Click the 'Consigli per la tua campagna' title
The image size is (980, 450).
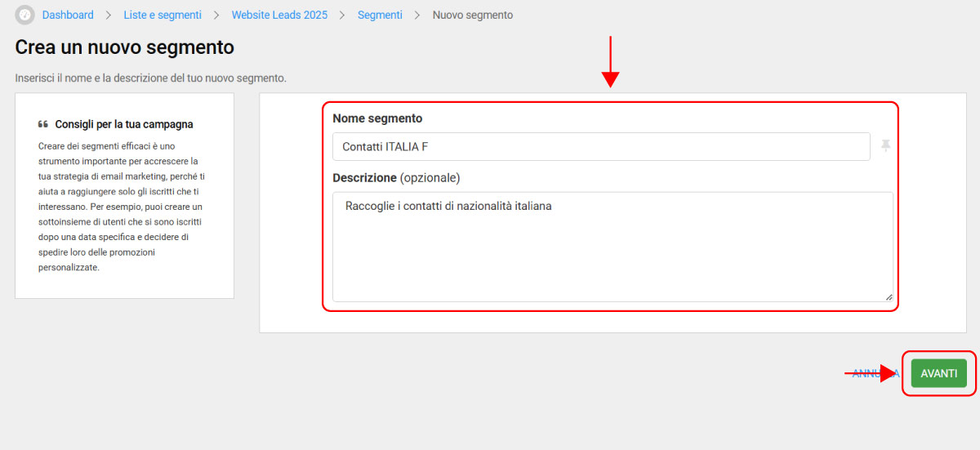(124, 125)
